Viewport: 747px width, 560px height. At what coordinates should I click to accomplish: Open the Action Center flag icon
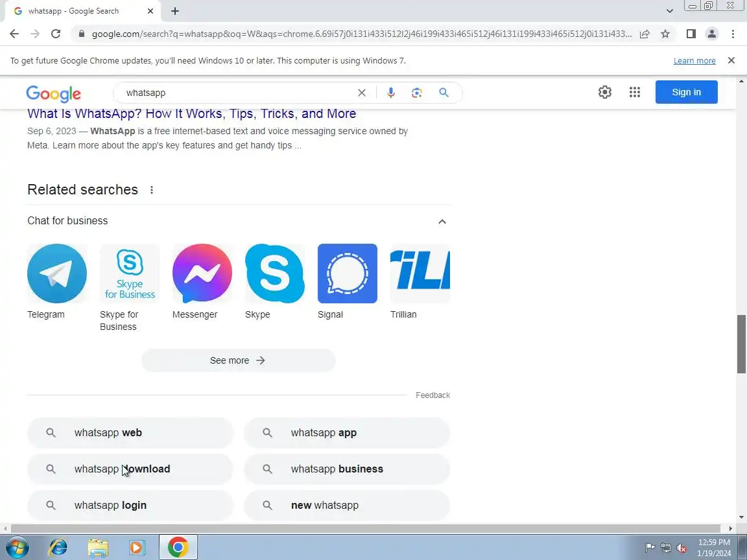pos(650,548)
